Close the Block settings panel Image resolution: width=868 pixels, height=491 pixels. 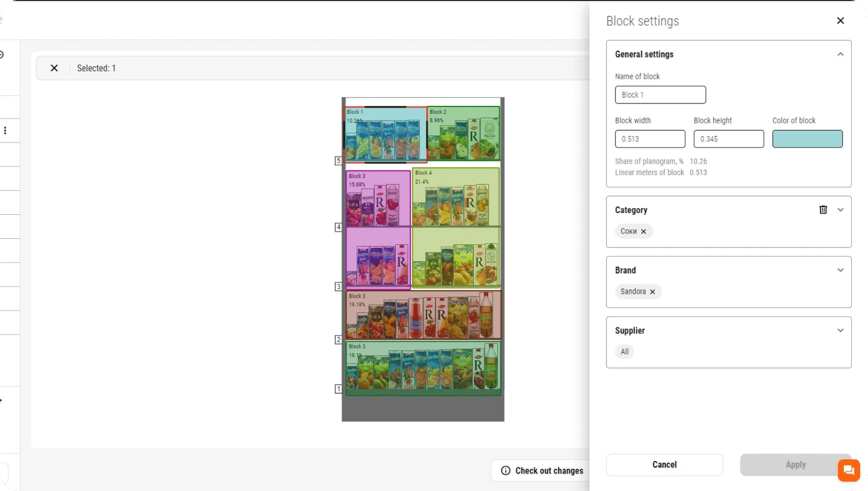pyautogui.click(x=840, y=21)
